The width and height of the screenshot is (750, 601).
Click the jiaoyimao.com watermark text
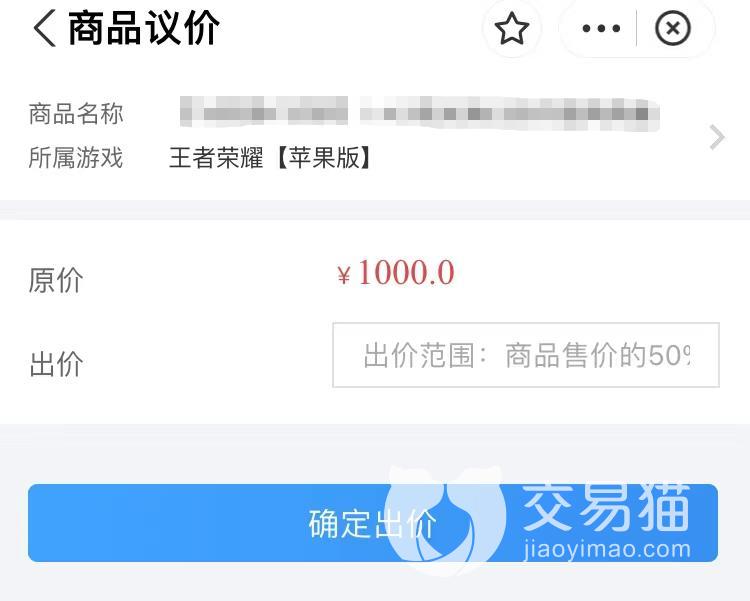[607, 549]
